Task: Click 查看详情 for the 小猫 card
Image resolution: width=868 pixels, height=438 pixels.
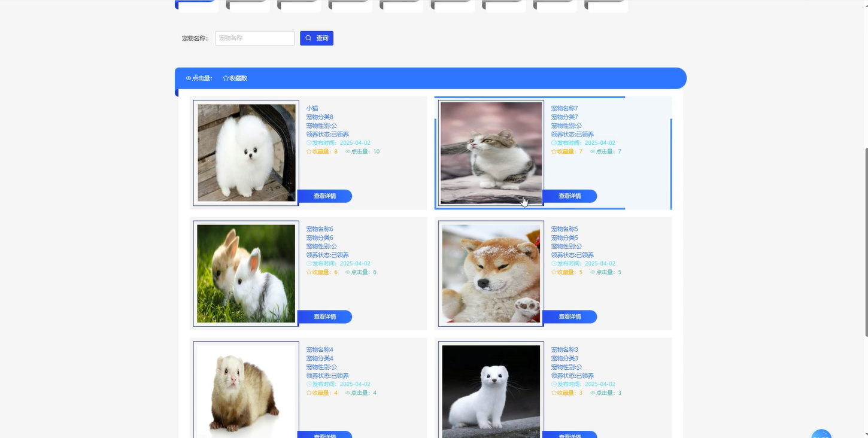Action: [x=324, y=196]
